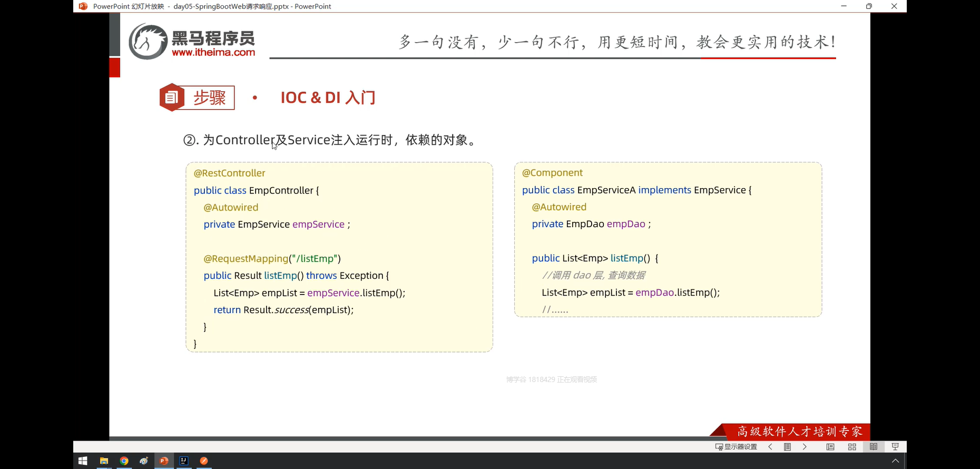Click the 高级软件人才培训专家 banner
Image resolution: width=980 pixels, height=469 pixels.
click(799, 432)
